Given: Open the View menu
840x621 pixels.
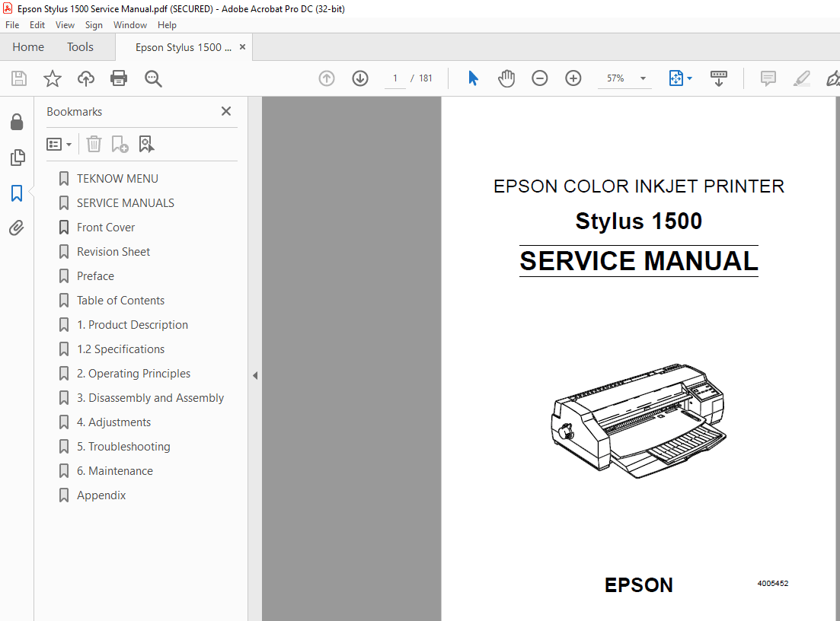Looking at the screenshot, I should click(65, 24).
